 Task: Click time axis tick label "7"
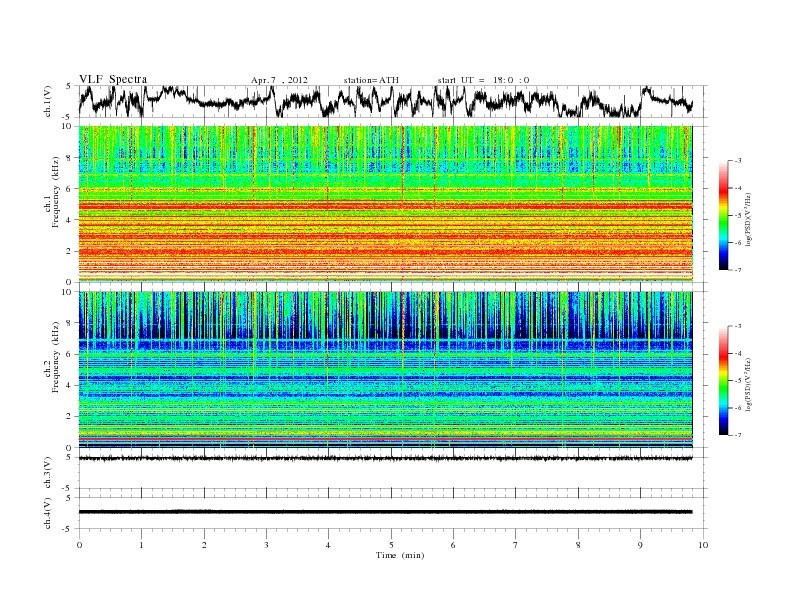point(516,545)
